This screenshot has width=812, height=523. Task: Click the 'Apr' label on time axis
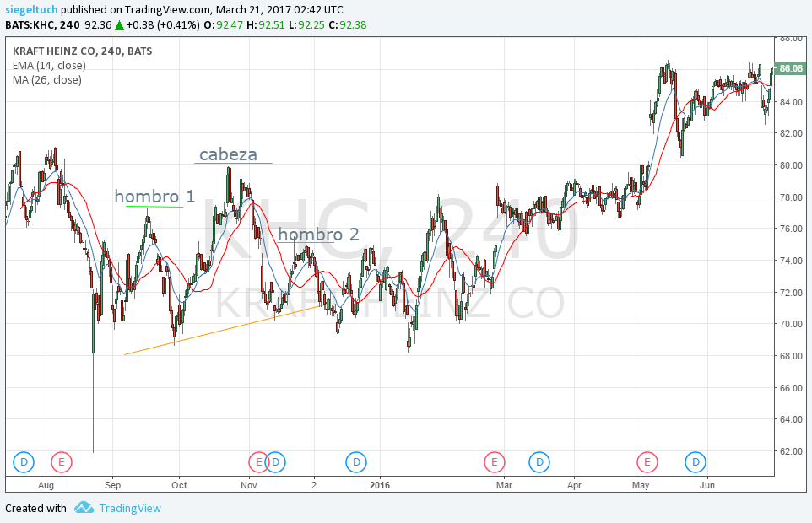click(574, 485)
